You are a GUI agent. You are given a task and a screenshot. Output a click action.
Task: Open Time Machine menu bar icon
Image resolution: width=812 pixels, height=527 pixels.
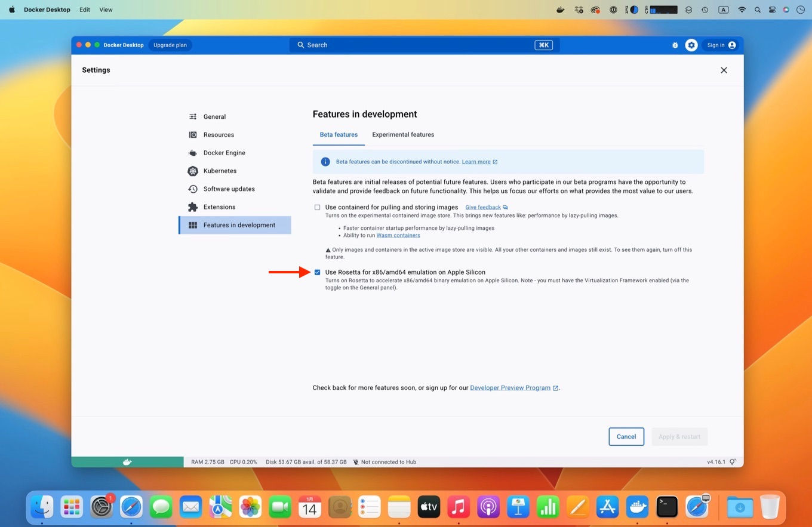click(705, 10)
